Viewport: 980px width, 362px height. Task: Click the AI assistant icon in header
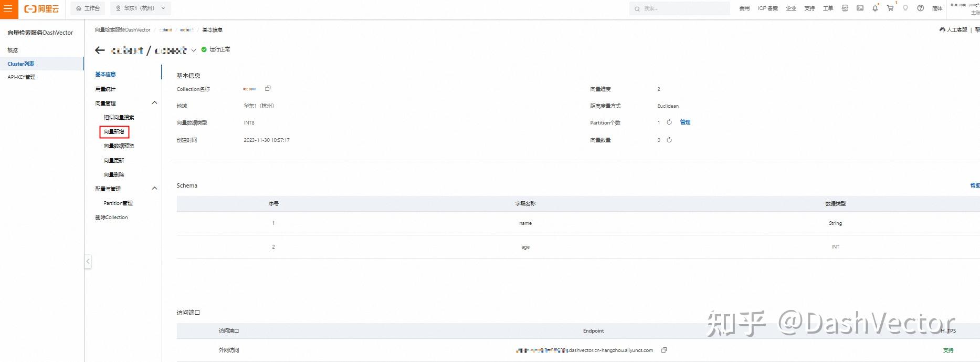coord(845,8)
